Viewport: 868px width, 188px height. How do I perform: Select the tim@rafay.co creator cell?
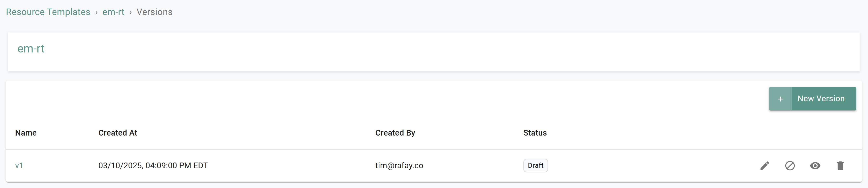pyautogui.click(x=399, y=165)
